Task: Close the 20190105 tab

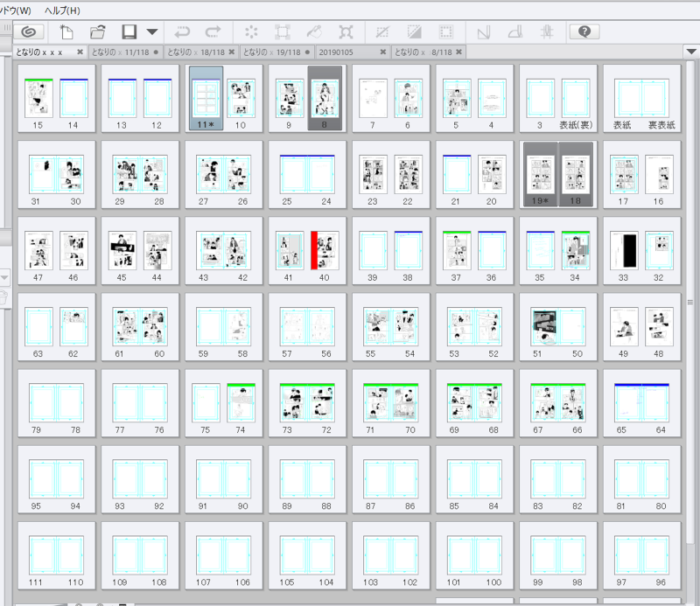Action: 382,52
